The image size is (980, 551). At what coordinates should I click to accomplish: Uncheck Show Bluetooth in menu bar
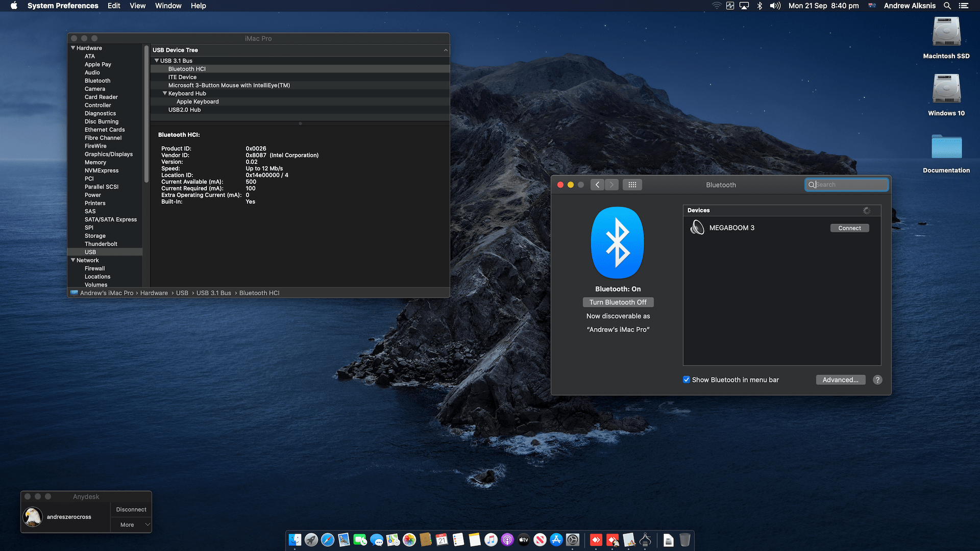(x=687, y=380)
